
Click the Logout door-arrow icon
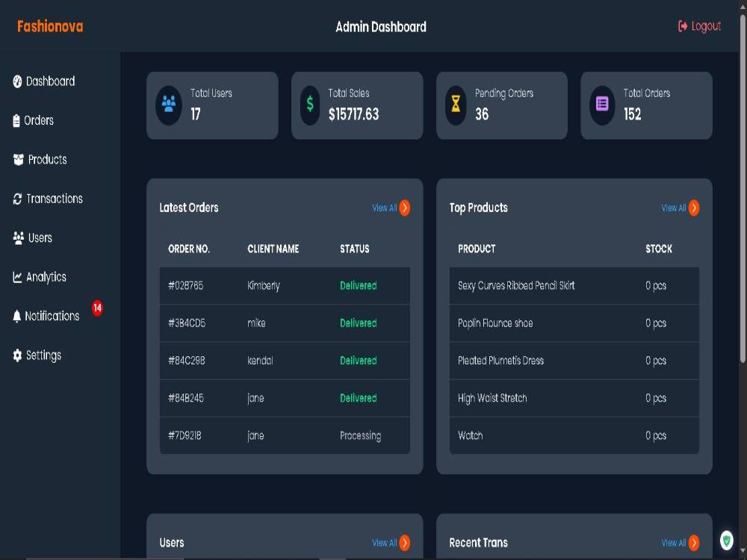(683, 26)
